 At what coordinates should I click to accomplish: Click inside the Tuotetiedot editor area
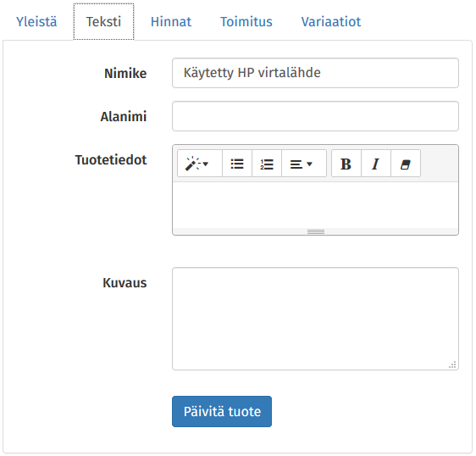coord(315,205)
